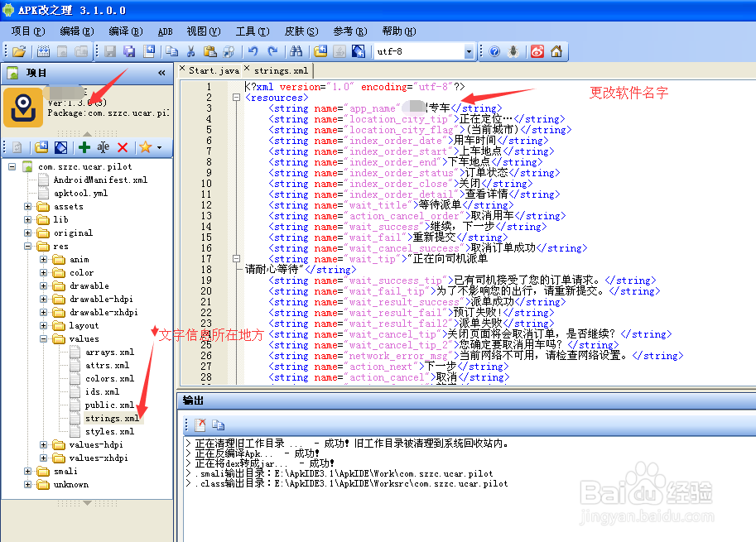Click the blue undo arrow icon
Screen dimensions: 756x542
point(253,51)
